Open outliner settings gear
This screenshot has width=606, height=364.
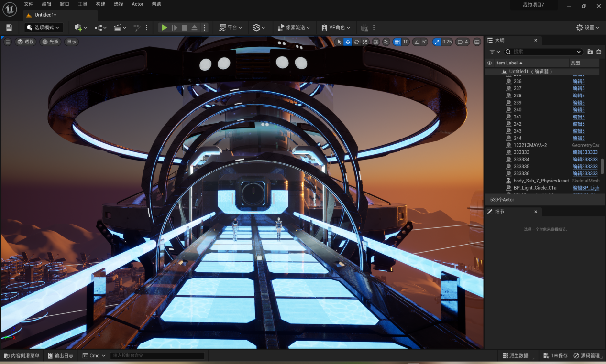598,52
